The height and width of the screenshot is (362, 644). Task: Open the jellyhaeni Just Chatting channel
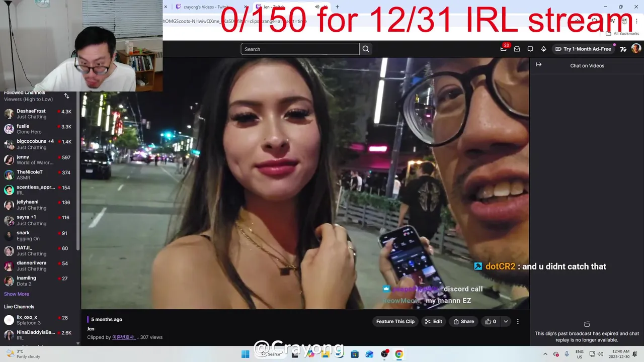tap(39, 205)
